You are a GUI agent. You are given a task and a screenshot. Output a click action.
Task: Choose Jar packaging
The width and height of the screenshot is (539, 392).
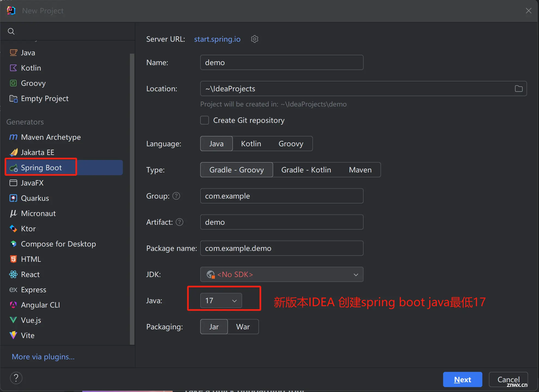coord(214,327)
